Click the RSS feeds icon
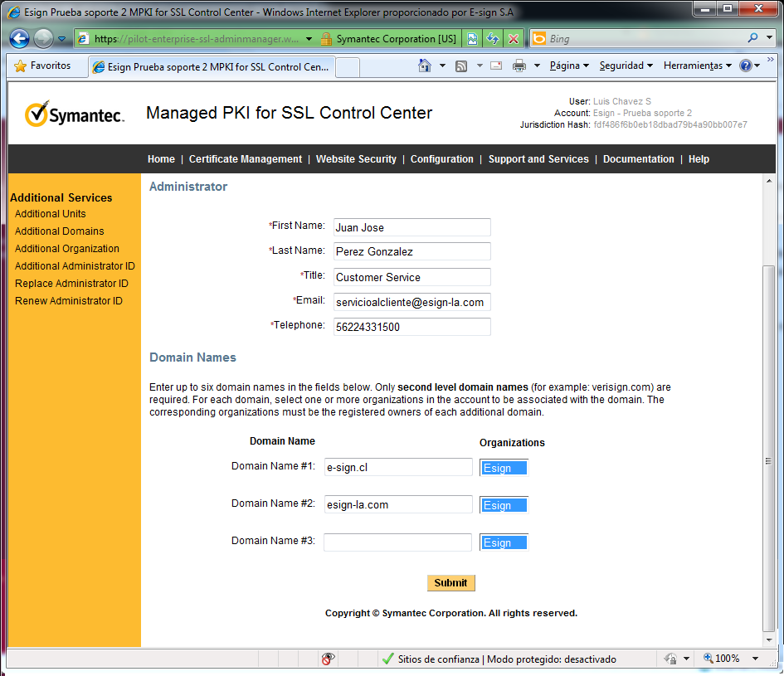This screenshot has height=676, width=784. (x=461, y=66)
